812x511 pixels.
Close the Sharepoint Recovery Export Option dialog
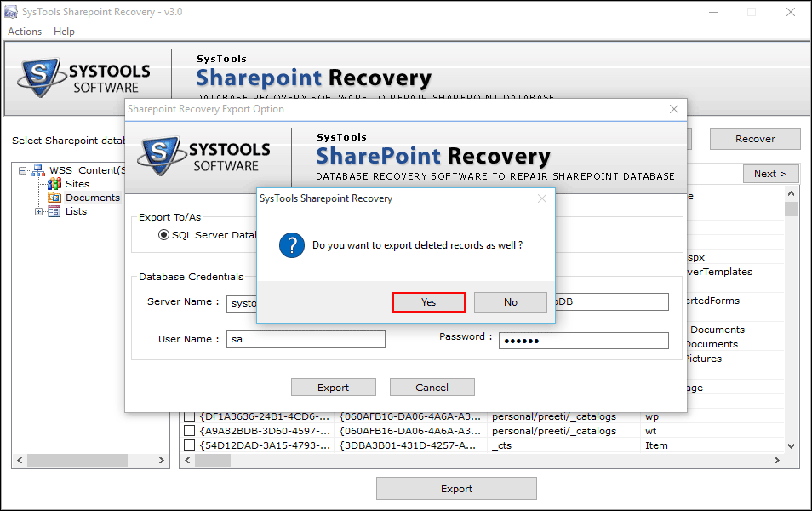[674, 109]
